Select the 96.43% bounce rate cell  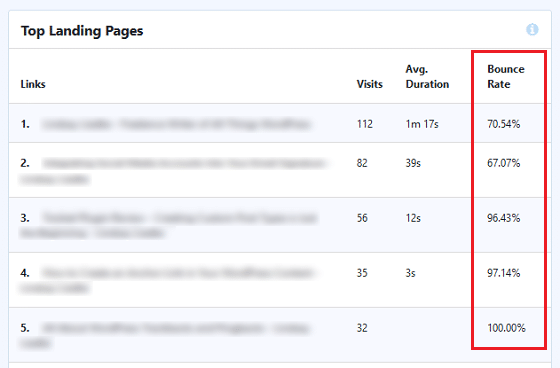coord(504,218)
